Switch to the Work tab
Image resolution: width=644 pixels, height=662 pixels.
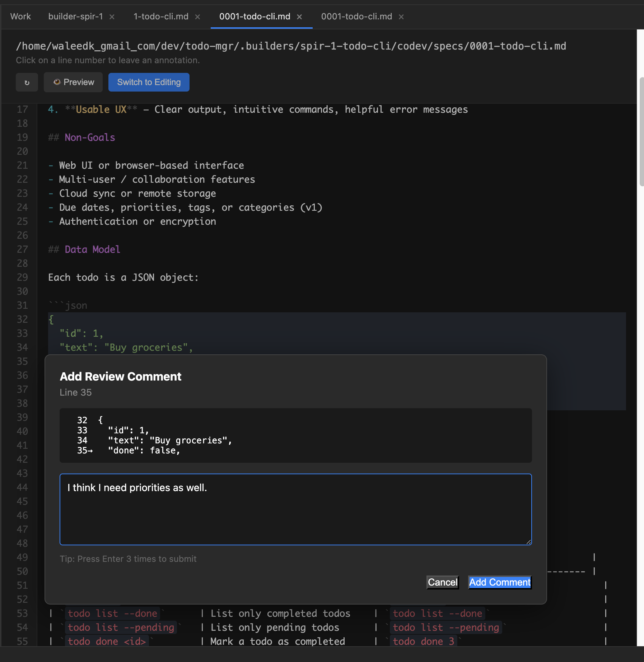point(20,17)
